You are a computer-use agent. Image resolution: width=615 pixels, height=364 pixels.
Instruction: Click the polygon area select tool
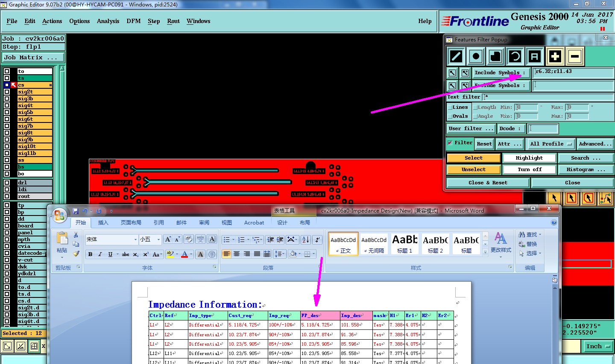coord(589,198)
